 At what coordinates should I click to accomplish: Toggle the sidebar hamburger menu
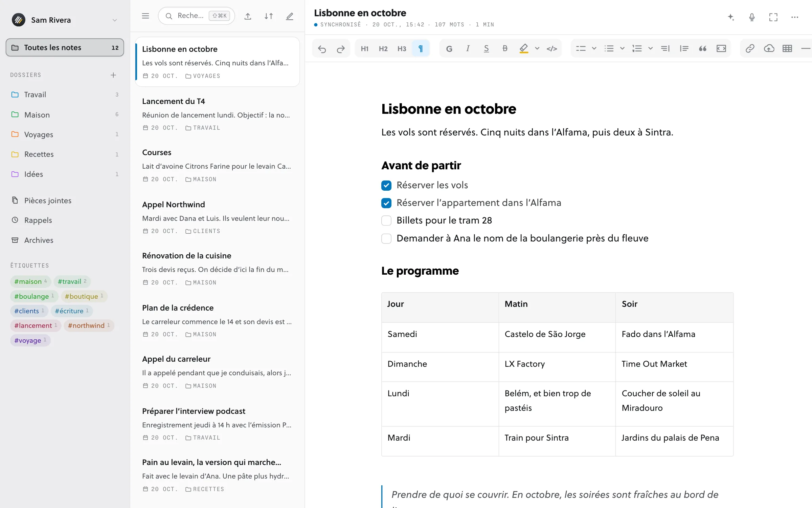[145, 16]
